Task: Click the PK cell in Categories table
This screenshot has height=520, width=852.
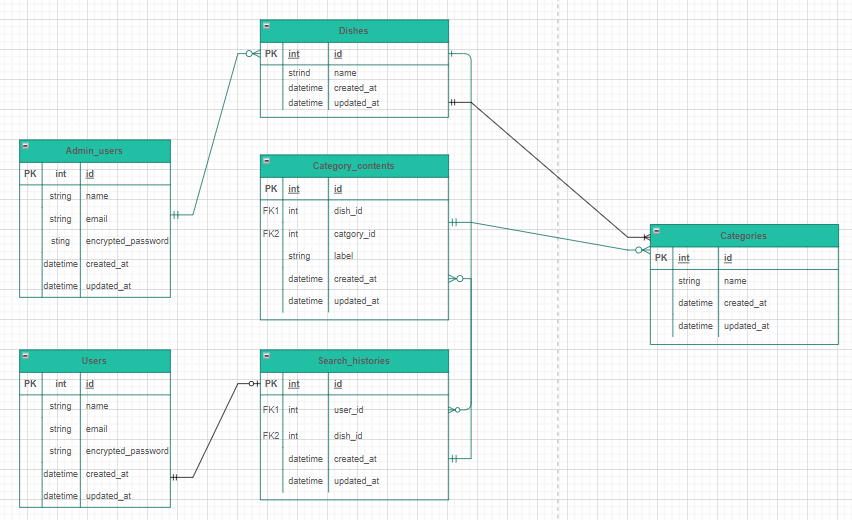Action: pos(661,258)
